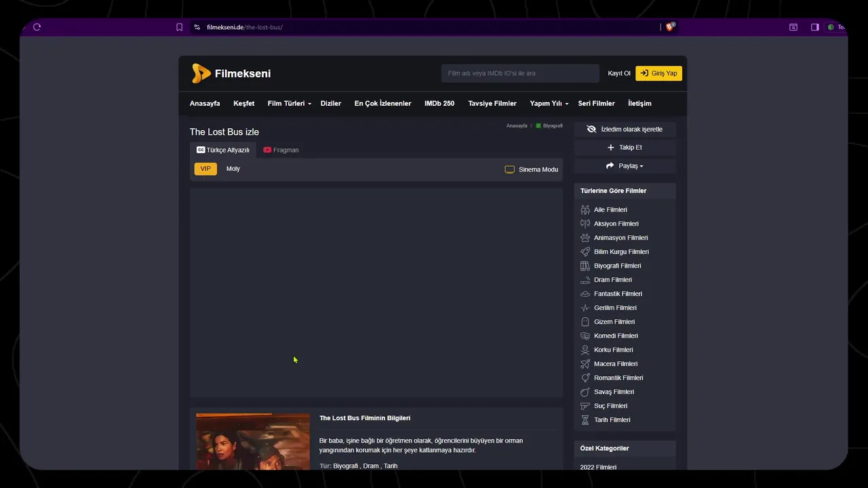Screen dimensions: 868x488
Task: Click the skull icon for Korku Filmleri
Action: 585,350
